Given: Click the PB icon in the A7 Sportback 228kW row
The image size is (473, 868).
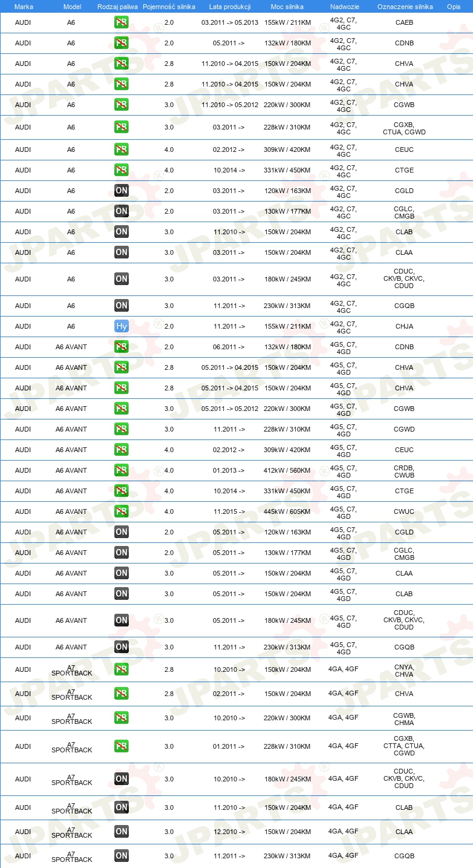Looking at the screenshot, I should pos(121,746).
